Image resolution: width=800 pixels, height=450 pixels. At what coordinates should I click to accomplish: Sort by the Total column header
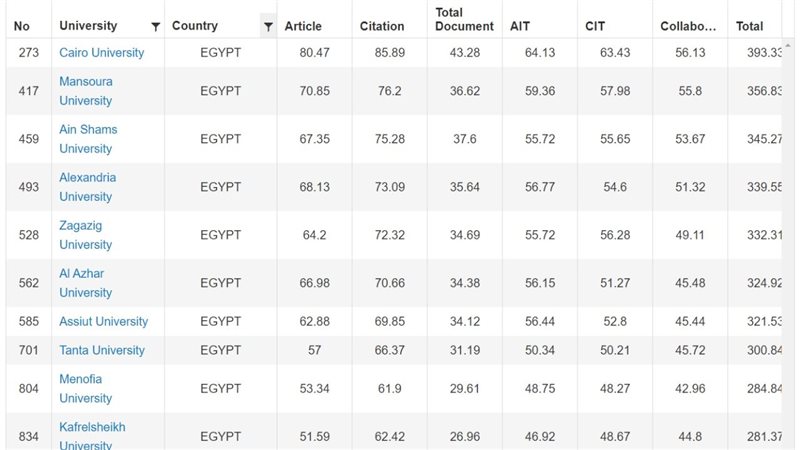(x=749, y=26)
